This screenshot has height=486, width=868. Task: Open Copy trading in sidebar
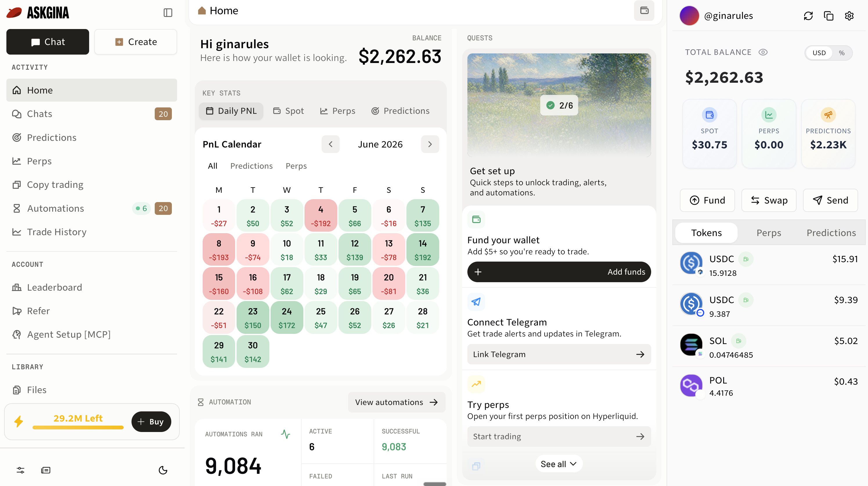(x=91, y=185)
